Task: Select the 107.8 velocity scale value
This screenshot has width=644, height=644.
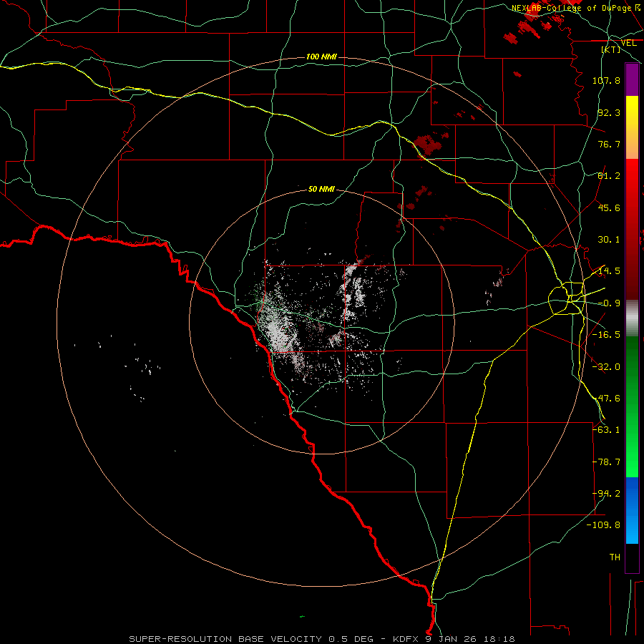Action: 606,80
